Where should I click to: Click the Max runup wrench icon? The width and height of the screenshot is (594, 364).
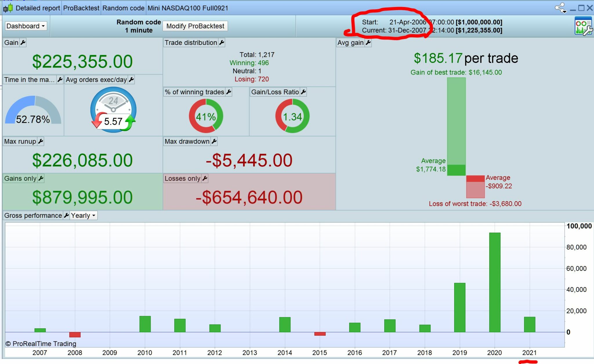(41, 141)
